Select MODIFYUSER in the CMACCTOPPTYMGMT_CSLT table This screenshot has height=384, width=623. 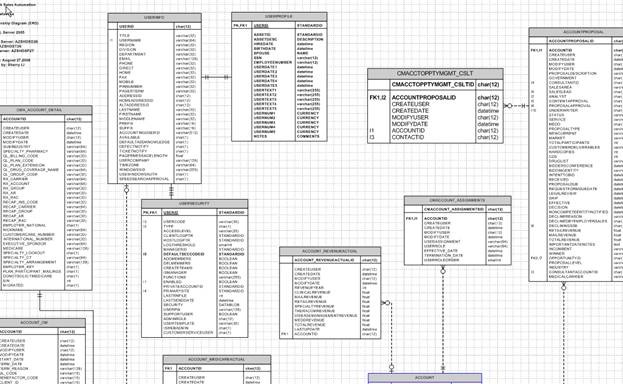point(410,118)
